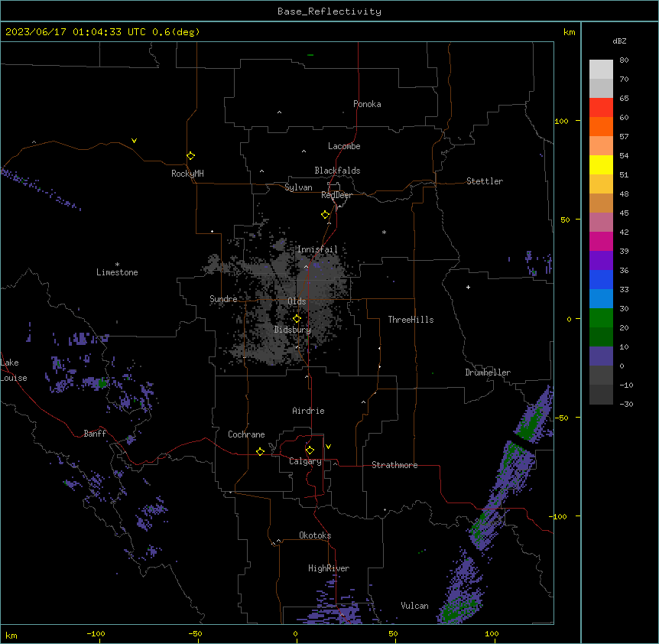Click the -30 value in the dBZ legend
The image size is (659, 644).
[x=626, y=404]
